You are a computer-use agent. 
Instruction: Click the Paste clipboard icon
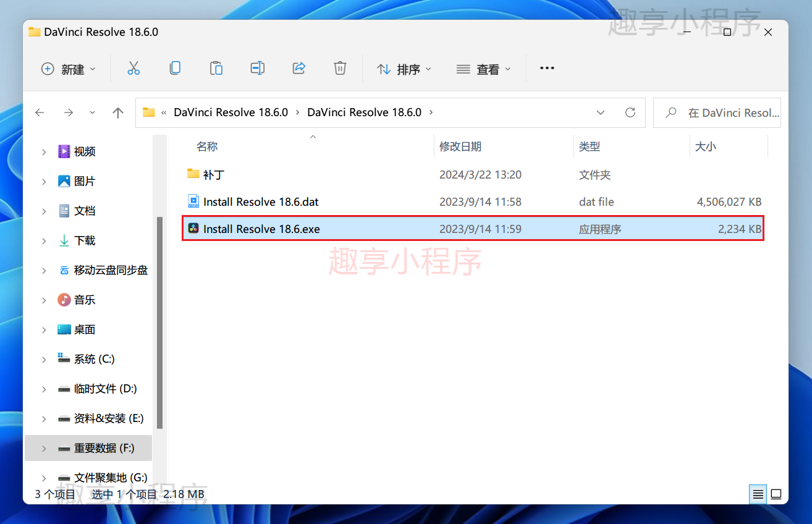click(x=216, y=69)
